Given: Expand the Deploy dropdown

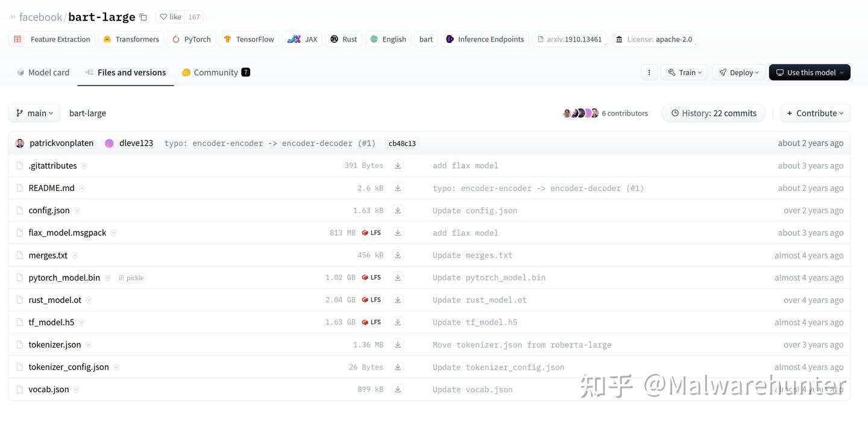Looking at the screenshot, I should click(x=739, y=72).
